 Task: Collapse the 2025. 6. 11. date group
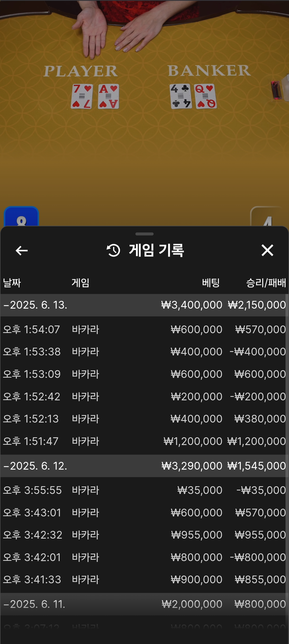point(144,604)
